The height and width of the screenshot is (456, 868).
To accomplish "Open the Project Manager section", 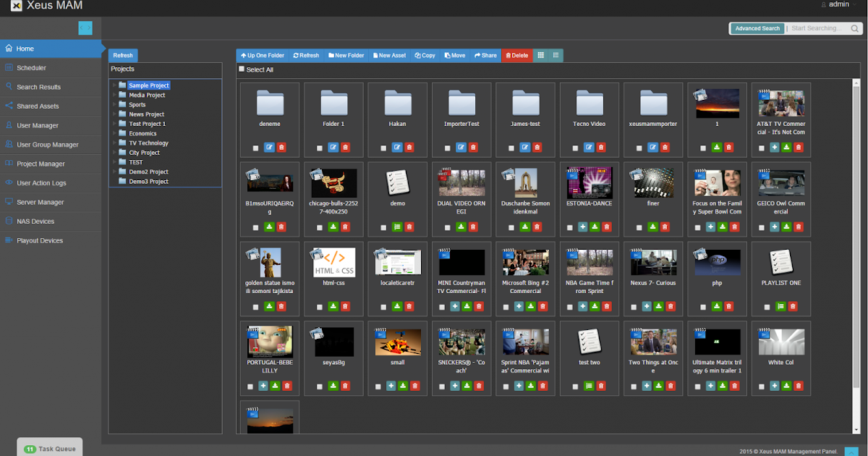I will point(41,164).
